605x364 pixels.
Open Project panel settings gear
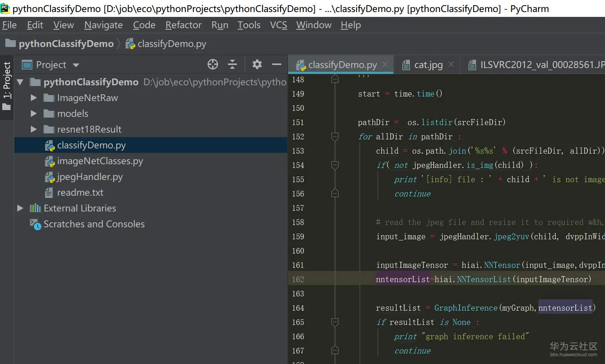tap(257, 65)
